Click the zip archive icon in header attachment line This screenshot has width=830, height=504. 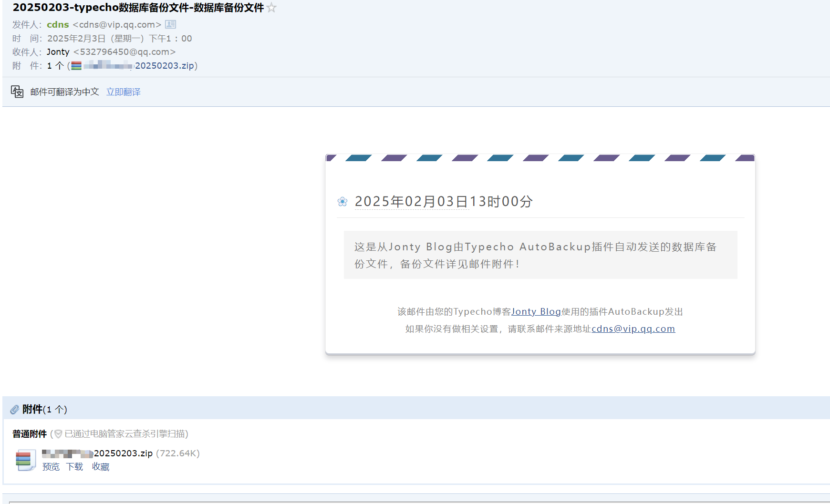76,66
